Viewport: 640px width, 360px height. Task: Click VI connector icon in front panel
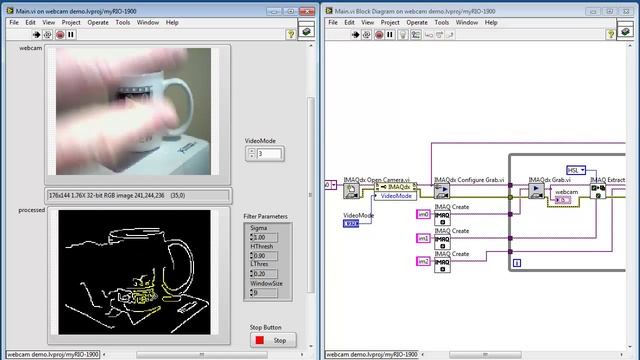(x=306, y=31)
